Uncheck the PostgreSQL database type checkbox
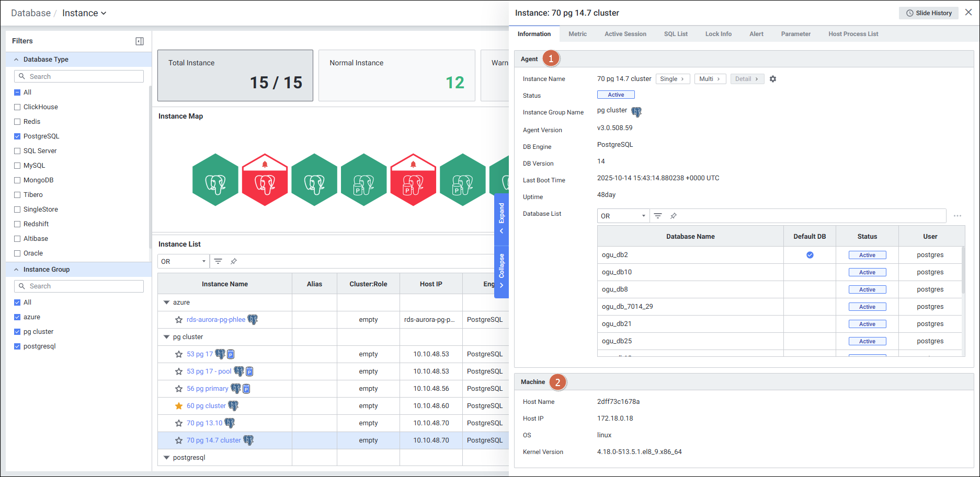 point(17,136)
